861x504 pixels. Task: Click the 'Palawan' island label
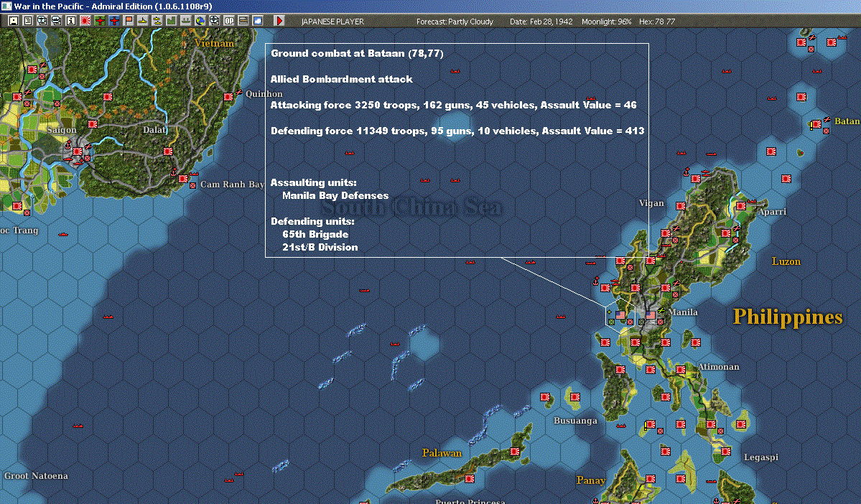click(x=442, y=453)
